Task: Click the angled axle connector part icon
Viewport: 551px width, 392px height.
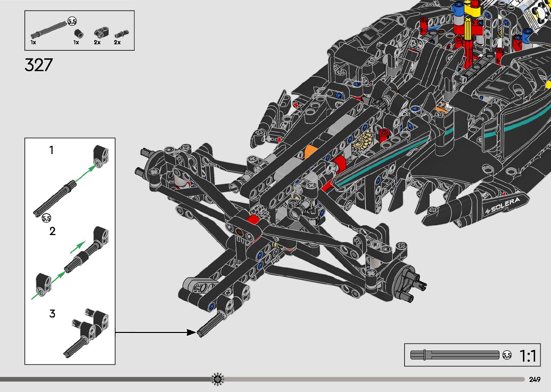Action: click(x=99, y=33)
